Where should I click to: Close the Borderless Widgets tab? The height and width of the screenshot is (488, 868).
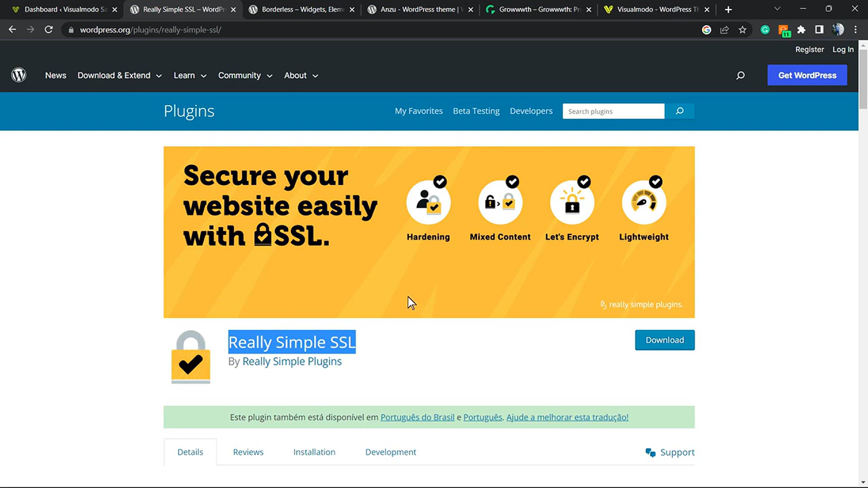click(352, 9)
